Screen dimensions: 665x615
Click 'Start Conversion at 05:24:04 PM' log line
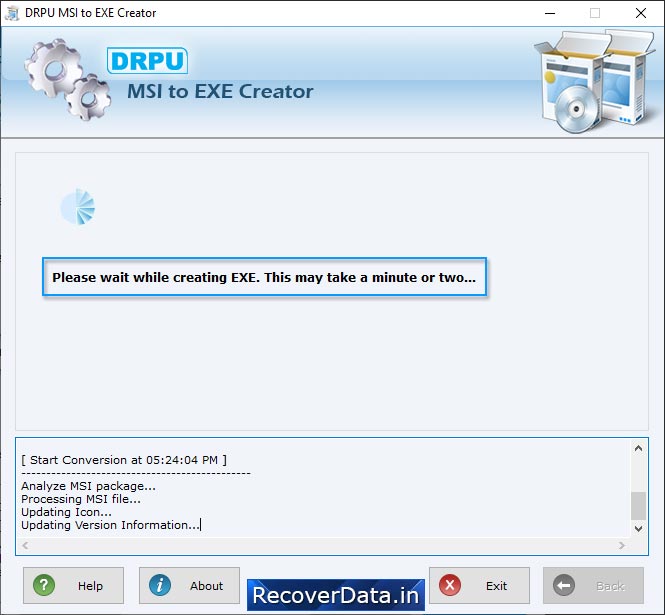(x=124, y=460)
